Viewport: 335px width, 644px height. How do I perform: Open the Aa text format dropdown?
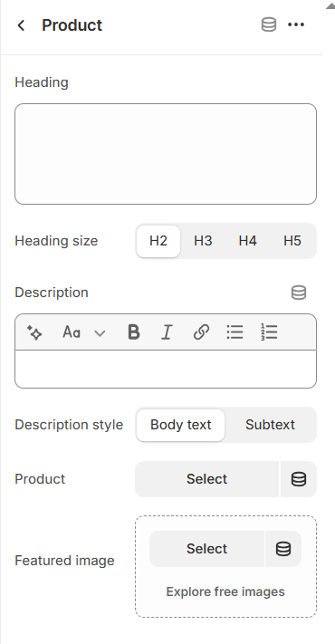click(83, 332)
